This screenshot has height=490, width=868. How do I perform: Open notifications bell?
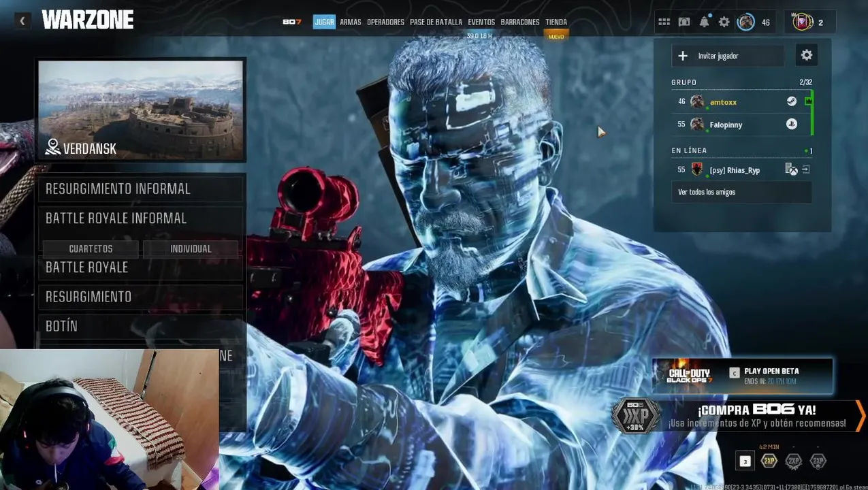(704, 22)
